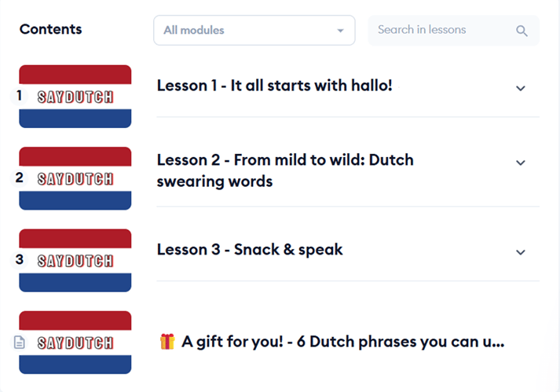This screenshot has width=560, height=392.
Task: Open Lesson 1 - It all starts with hallo!
Action: coord(274,86)
